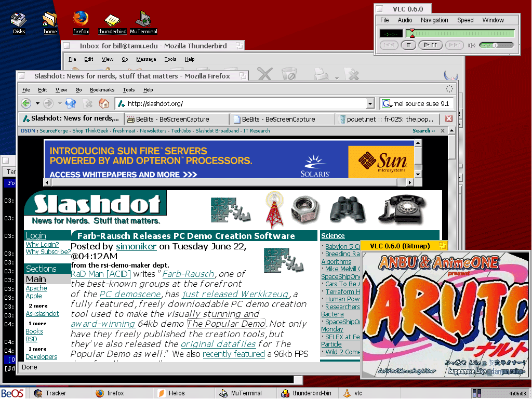The height and width of the screenshot is (399, 532).
Task: Open Firefox forward button history dropdown
Action: coord(60,103)
